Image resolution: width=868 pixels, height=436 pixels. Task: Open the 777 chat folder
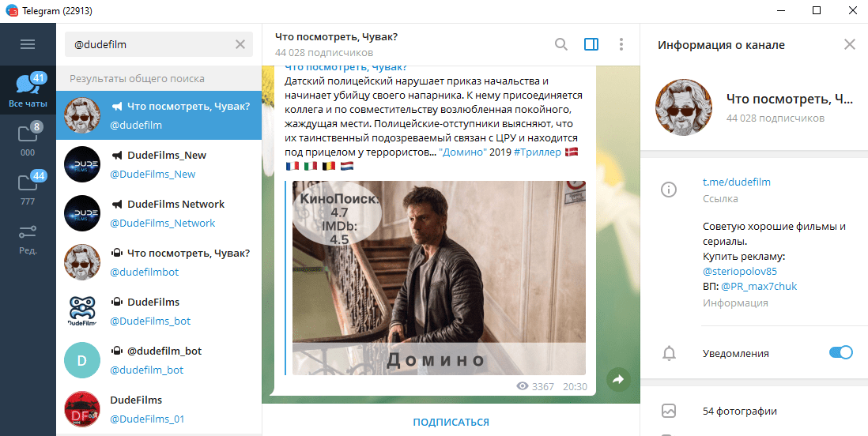[28, 189]
